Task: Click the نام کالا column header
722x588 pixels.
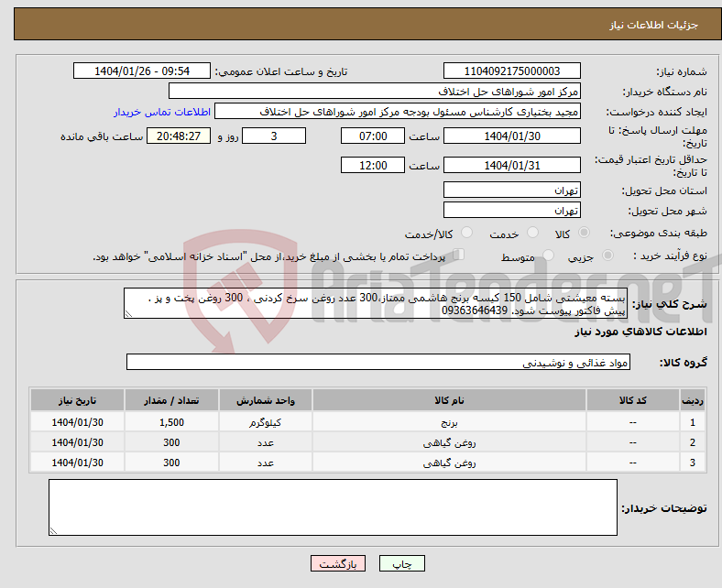Action: click(x=449, y=400)
